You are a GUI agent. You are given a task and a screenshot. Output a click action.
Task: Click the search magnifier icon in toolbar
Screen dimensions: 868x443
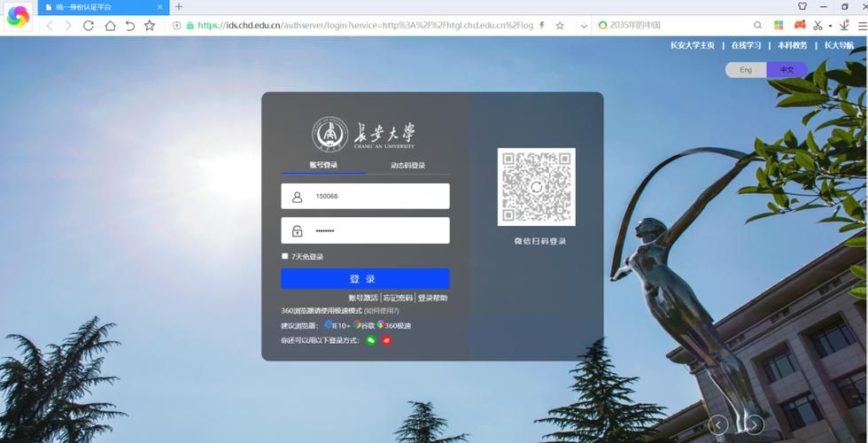(x=757, y=26)
